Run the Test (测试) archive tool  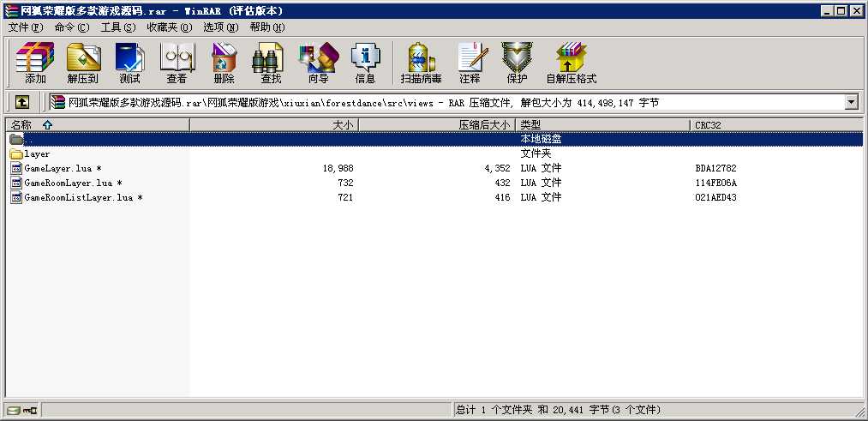point(129,63)
